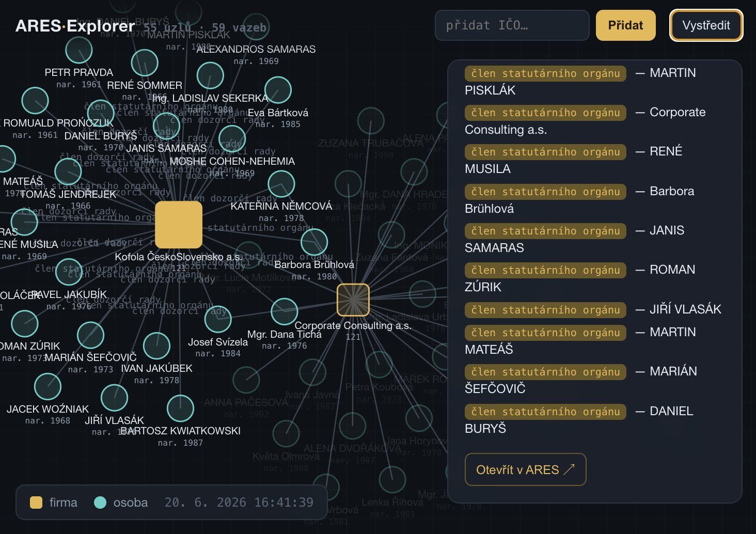Click the KATEŘINA NĚMCOVÁ person node
This screenshot has width=756, height=534.
coord(281,183)
